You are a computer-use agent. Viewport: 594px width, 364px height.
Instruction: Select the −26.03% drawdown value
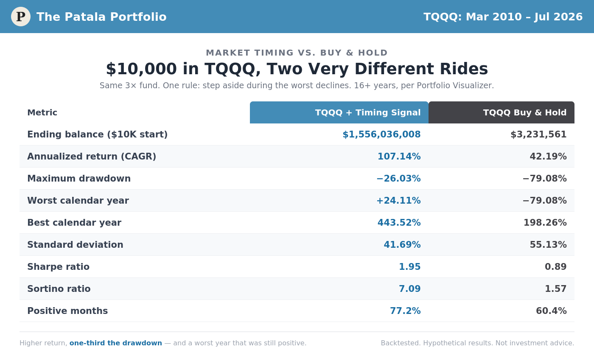click(x=398, y=179)
